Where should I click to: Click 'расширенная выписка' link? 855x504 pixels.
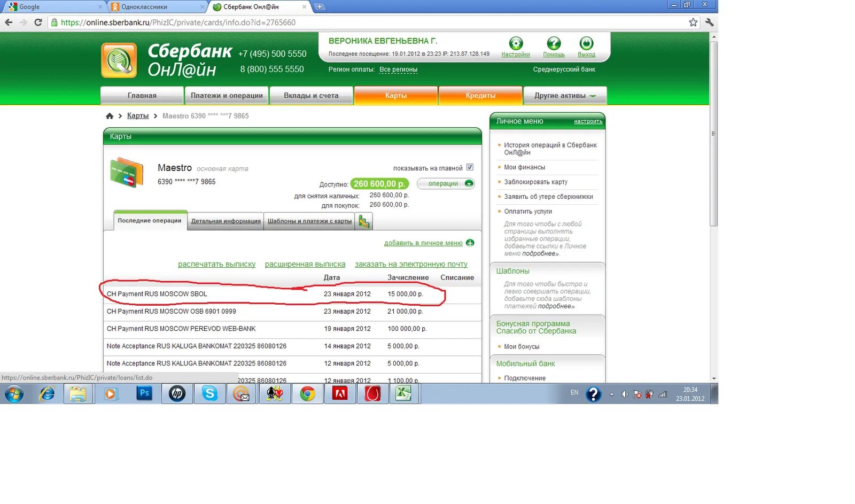point(305,264)
